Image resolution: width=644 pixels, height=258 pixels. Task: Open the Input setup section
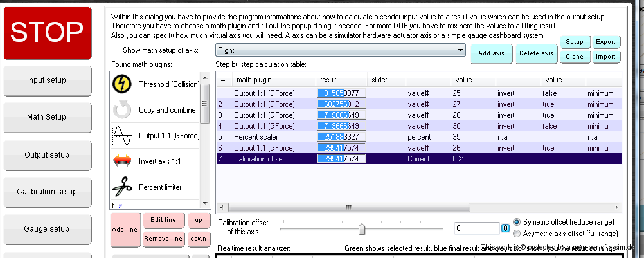point(46,80)
